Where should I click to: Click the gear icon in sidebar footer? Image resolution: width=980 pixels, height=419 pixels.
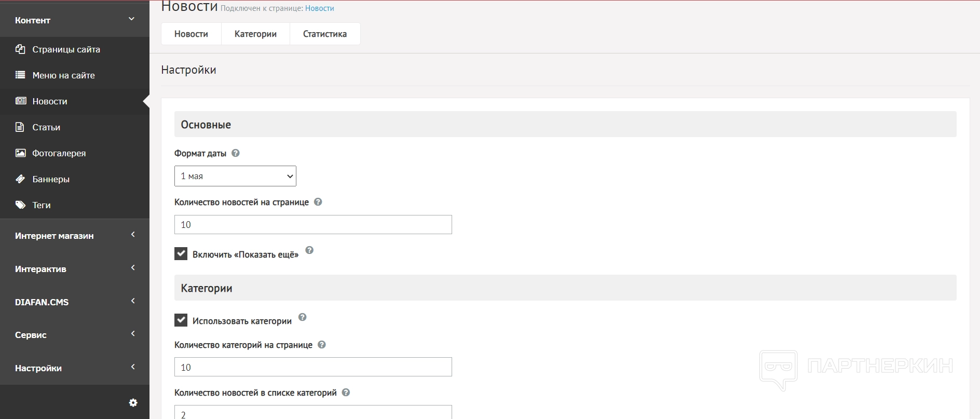pyautogui.click(x=133, y=403)
